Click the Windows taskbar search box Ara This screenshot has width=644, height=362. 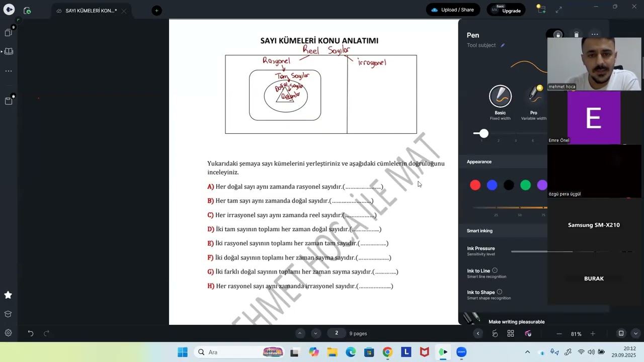pos(239,352)
